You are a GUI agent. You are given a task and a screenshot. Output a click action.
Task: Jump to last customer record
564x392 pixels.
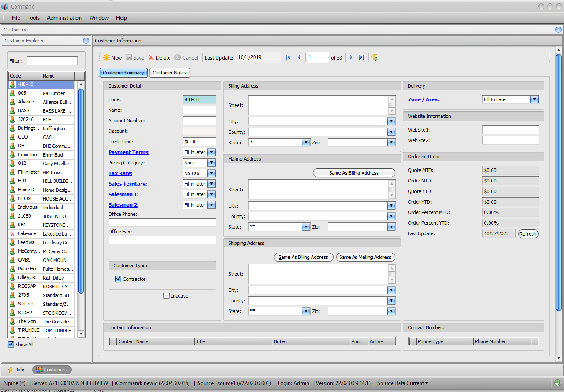tap(361, 58)
